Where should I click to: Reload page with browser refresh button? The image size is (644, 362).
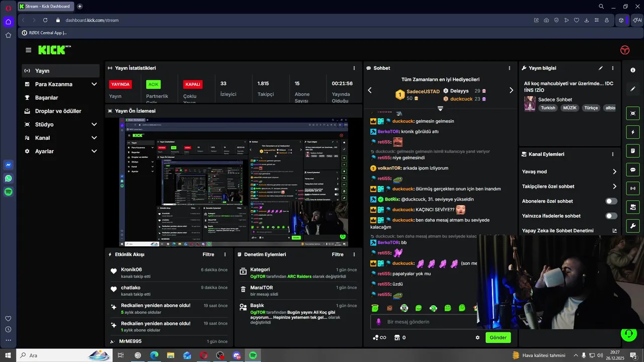tap(45, 20)
